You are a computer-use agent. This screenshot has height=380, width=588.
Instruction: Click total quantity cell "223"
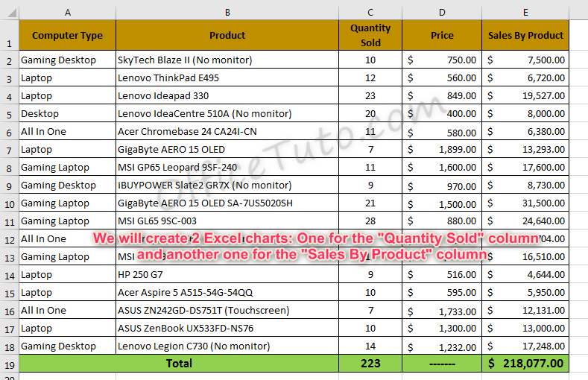tap(370, 364)
